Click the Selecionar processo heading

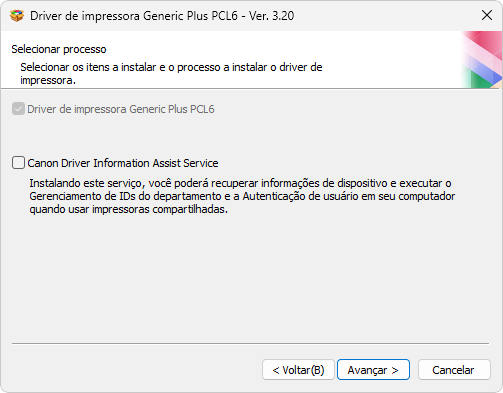59,49
